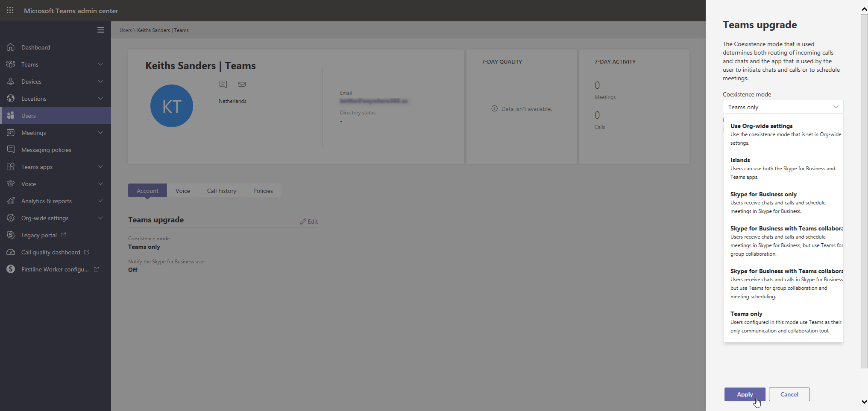This screenshot has height=411, width=868.
Task: Expand the Locations sidebar section chevron
Action: [x=100, y=98]
